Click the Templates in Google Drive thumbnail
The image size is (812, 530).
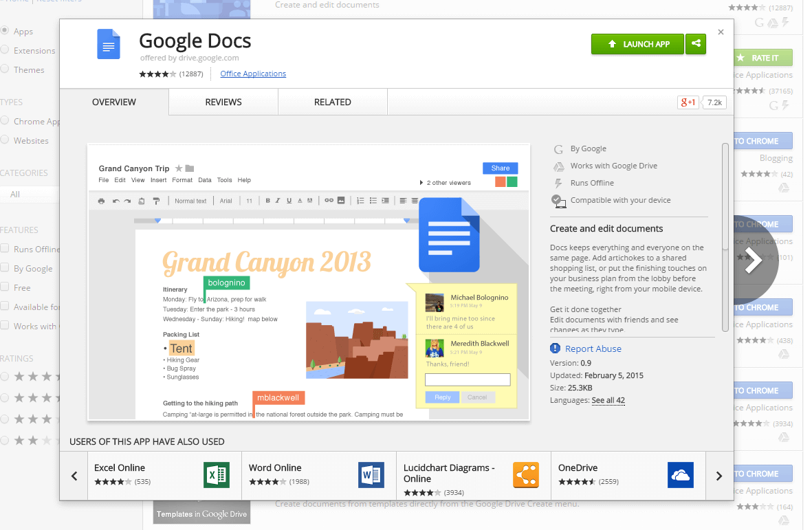coord(202,512)
